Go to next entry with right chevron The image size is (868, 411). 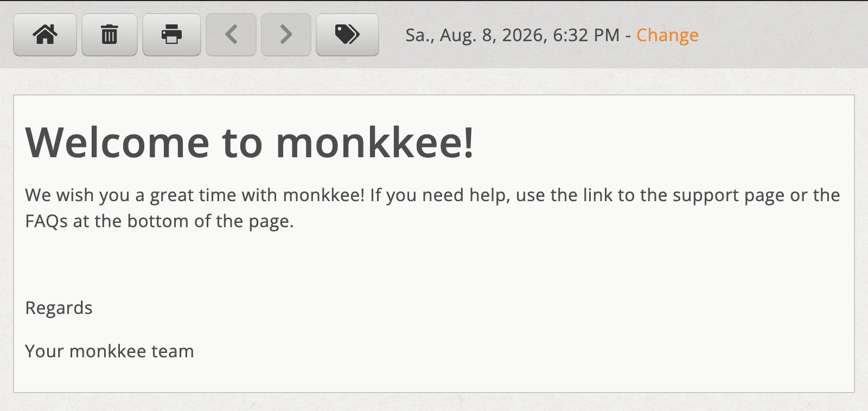click(x=286, y=35)
